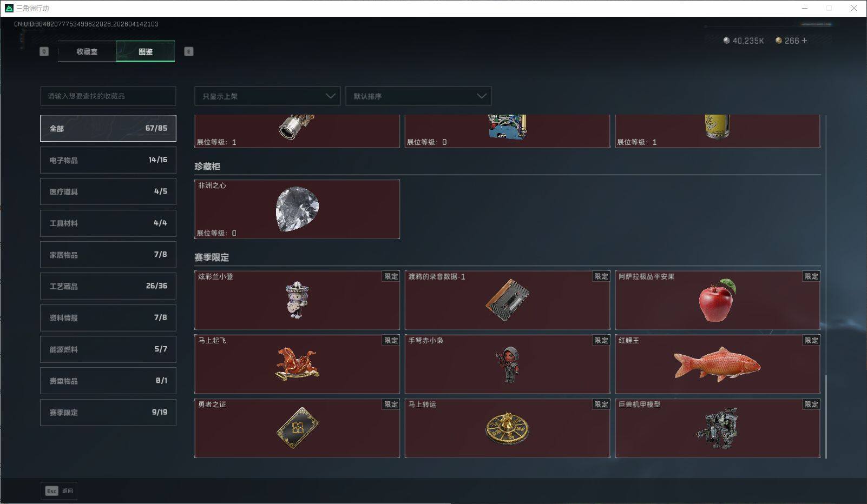Viewport: 867px width, 504px height.
Task: Click the collection list vertical scrollbar
Action: tap(826, 416)
